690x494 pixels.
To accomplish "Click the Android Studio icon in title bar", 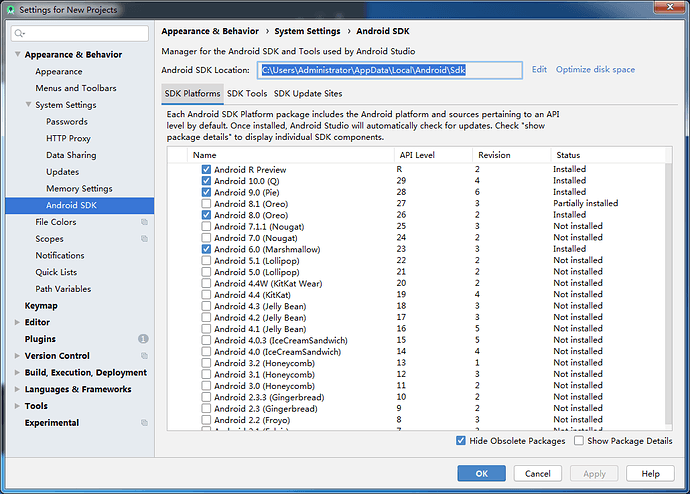I will coord(10,10).
